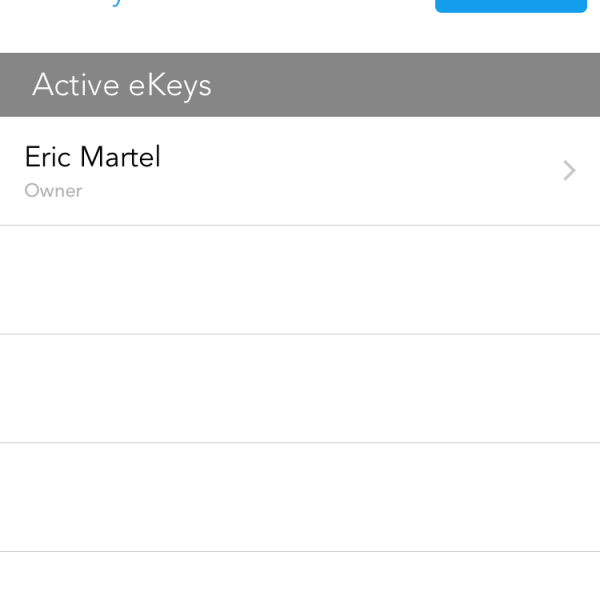Tap the last empty row at the bottom

(300, 576)
